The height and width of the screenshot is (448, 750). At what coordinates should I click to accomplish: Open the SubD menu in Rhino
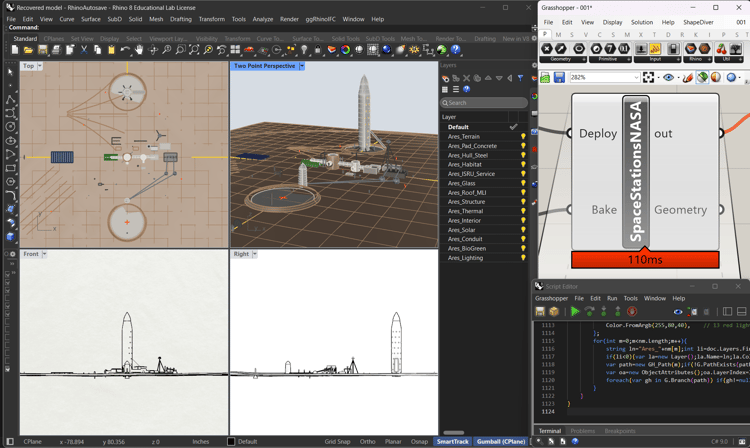(114, 19)
